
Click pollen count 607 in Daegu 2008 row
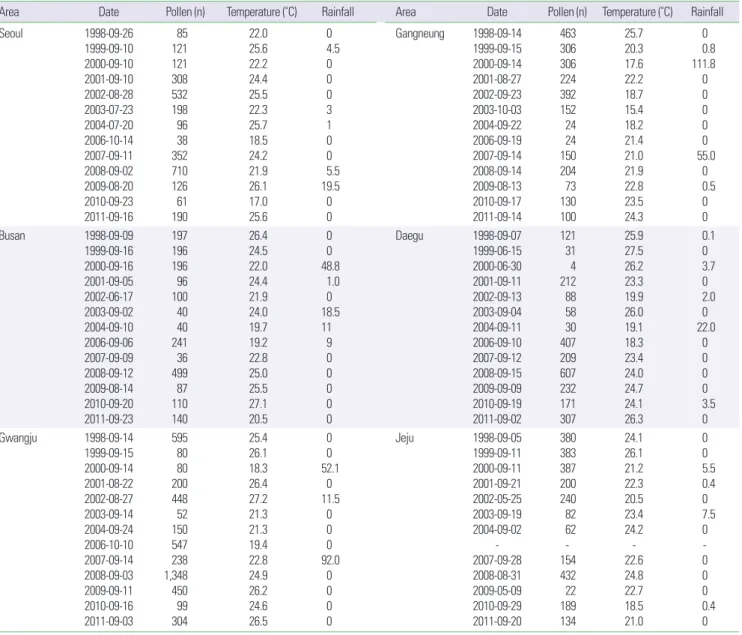tap(568, 373)
